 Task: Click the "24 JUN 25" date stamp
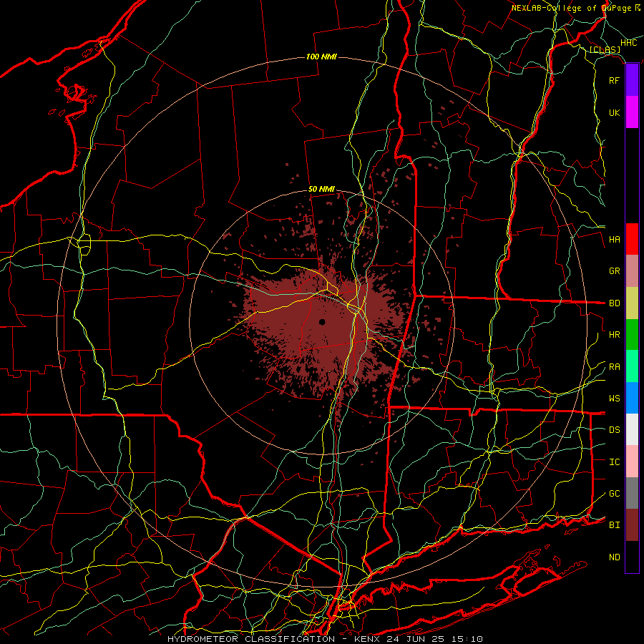(416, 639)
